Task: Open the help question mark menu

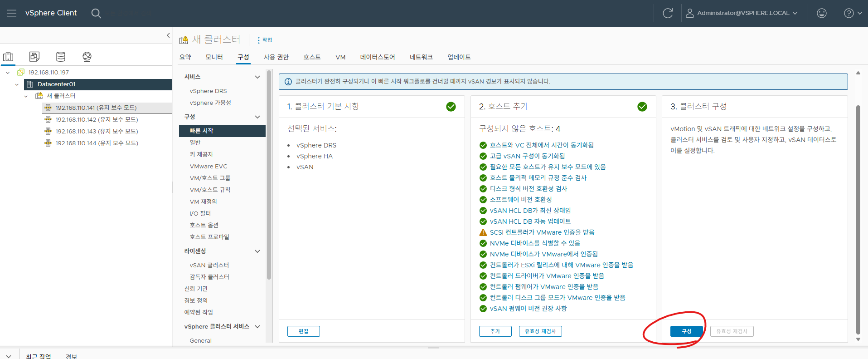Action: pyautogui.click(x=853, y=13)
